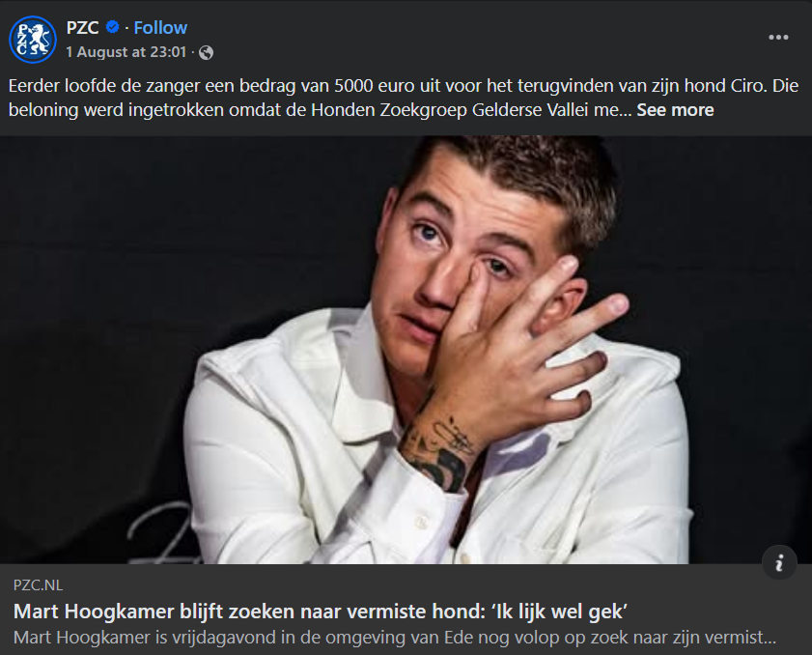
Task: Click the round info icon on article image
Action: 779,562
